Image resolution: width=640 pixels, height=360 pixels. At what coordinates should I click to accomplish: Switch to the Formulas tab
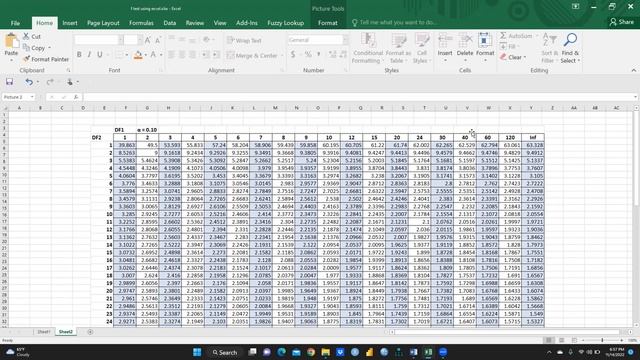click(x=141, y=23)
